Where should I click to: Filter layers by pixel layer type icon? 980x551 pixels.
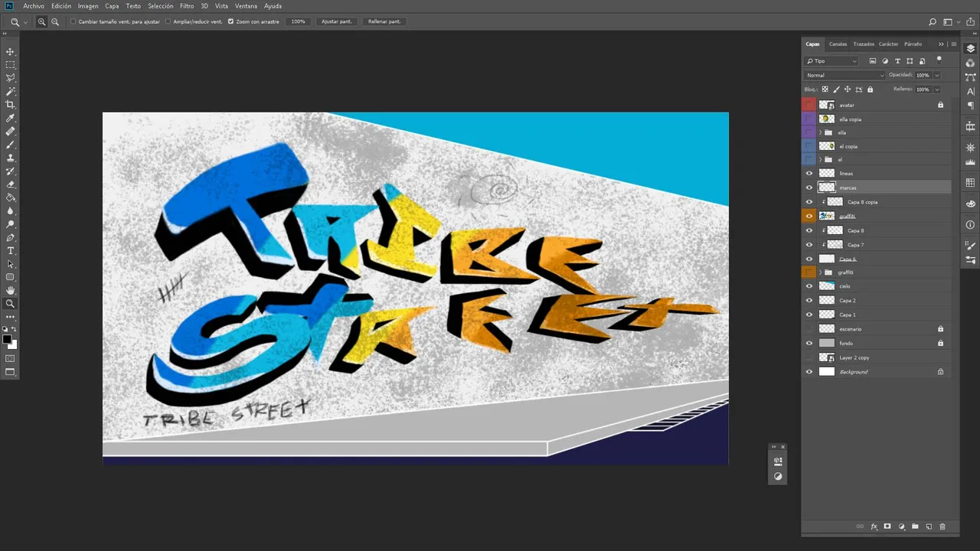point(873,61)
